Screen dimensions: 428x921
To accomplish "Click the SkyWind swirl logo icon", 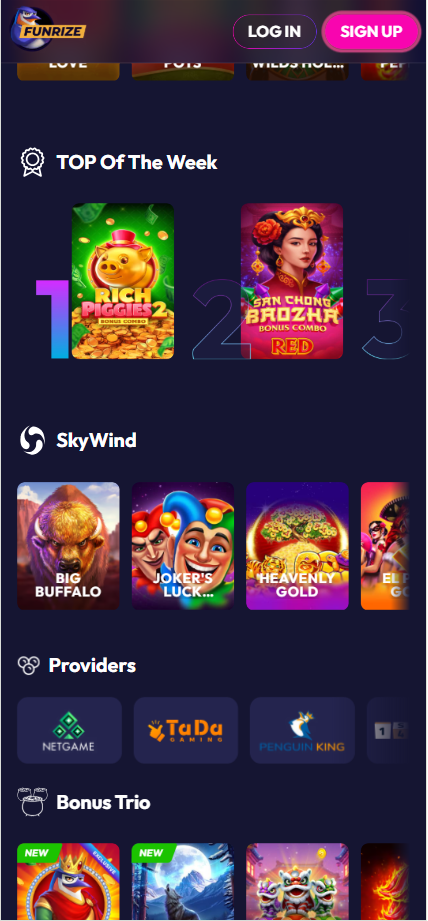I will pos(32,440).
